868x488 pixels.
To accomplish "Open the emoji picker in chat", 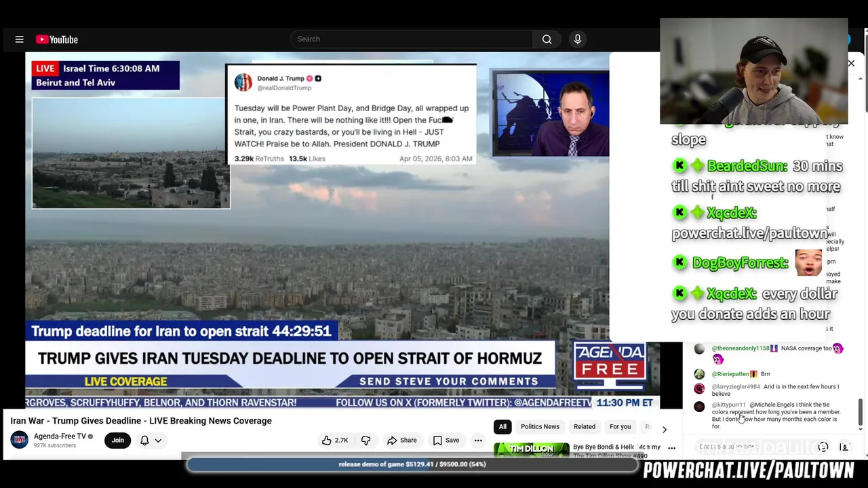I will (x=823, y=447).
